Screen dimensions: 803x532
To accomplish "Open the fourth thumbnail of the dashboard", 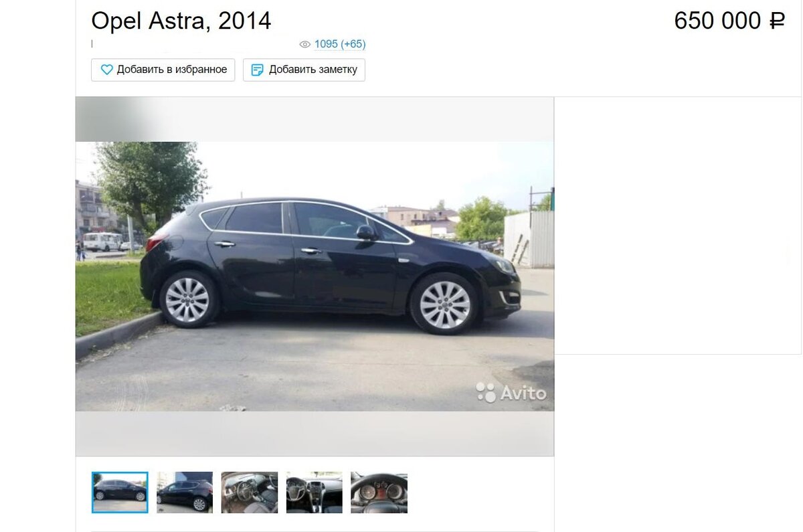I will pos(315,493).
